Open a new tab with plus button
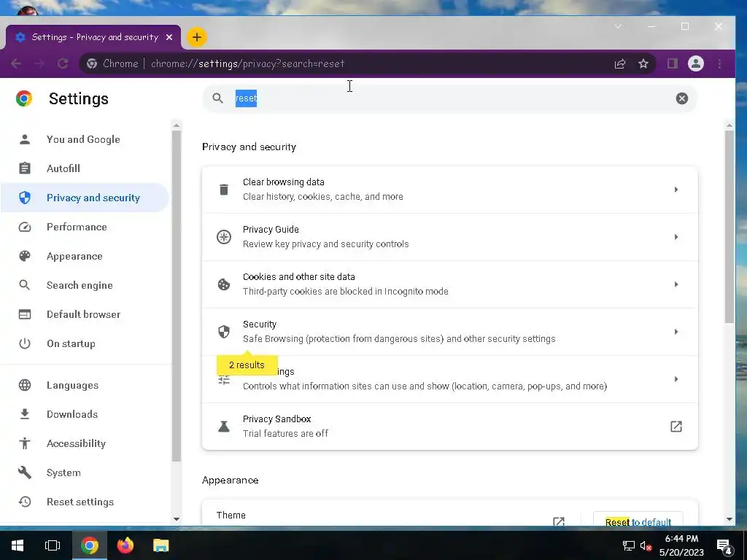 pos(197,37)
